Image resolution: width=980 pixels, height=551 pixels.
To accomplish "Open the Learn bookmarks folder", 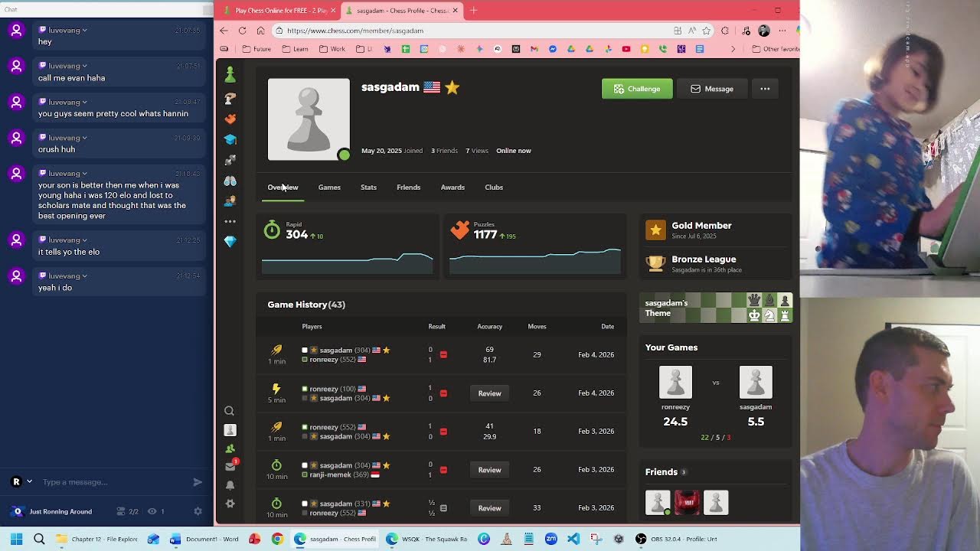I will click(x=295, y=49).
